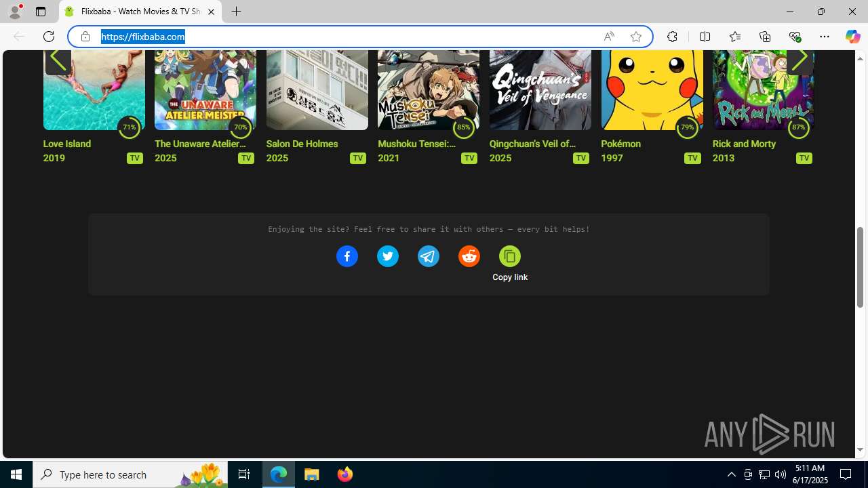Click the 87% rating on Rick and Morty
This screenshot has height=488, width=868.
click(798, 127)
